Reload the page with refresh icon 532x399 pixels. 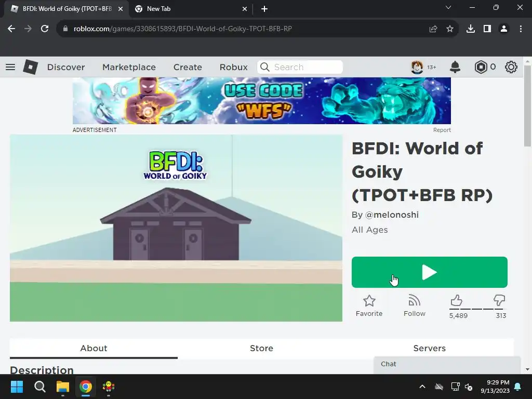click(x=45, y=29)
